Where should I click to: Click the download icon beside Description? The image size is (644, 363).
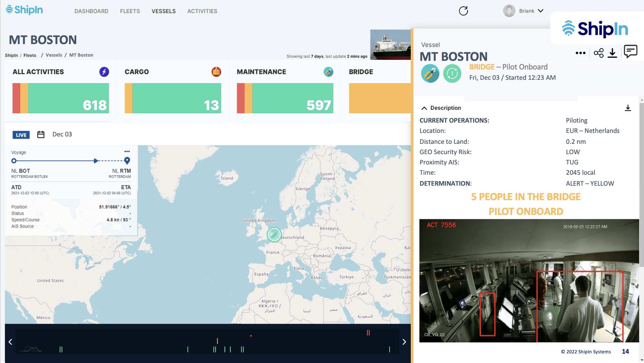(628, 108)
